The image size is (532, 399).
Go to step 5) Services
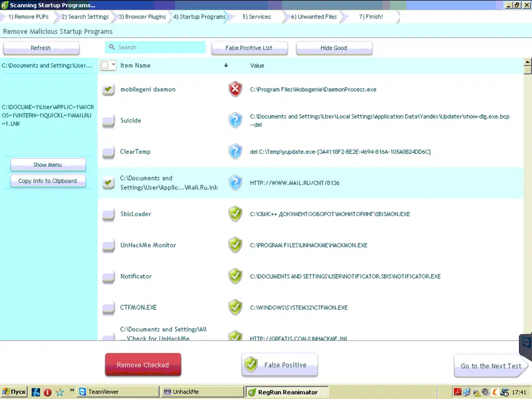pyautogui.click(x=257, y=16)
